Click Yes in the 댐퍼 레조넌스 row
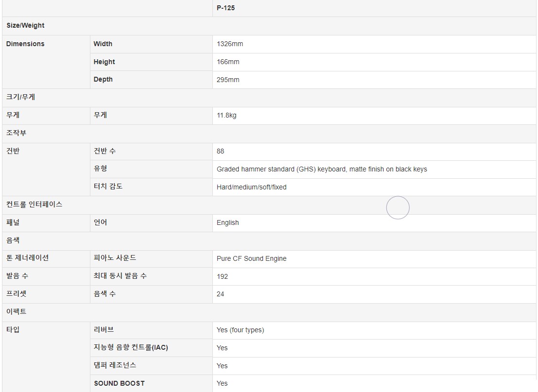This screenshot has height=392, width=538. point(222,366)
